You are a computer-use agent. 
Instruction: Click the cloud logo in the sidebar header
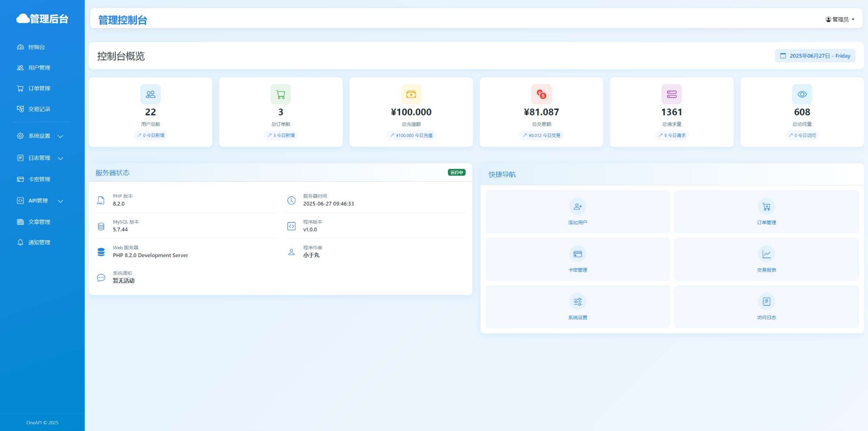[23, 19]
